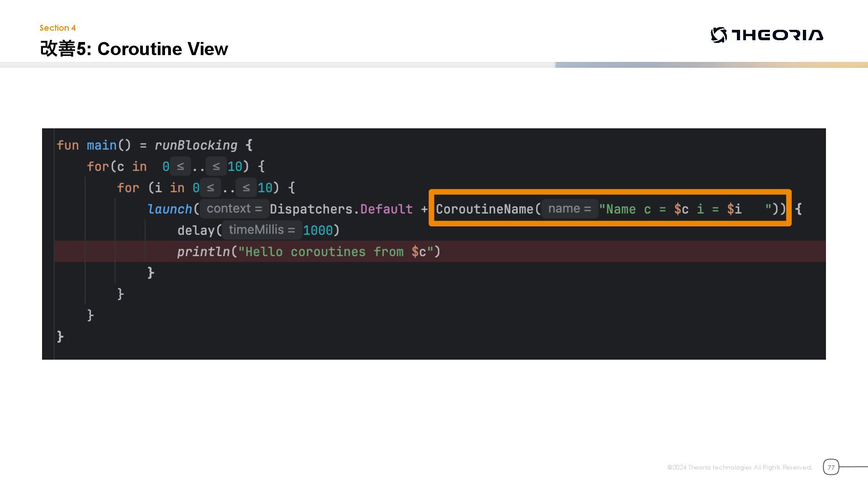Click the copyright footer text

(x=739, y=467)
